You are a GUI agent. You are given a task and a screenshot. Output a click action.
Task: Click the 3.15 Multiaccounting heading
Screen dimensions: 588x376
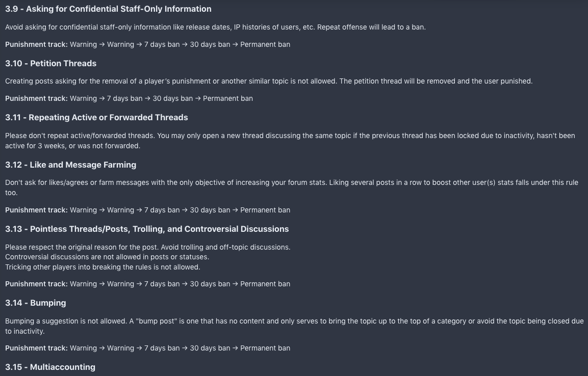pos(50,367)
